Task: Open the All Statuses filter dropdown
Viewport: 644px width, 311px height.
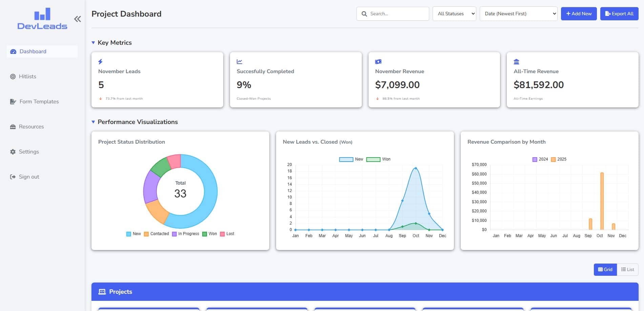Action: point(454,14)
